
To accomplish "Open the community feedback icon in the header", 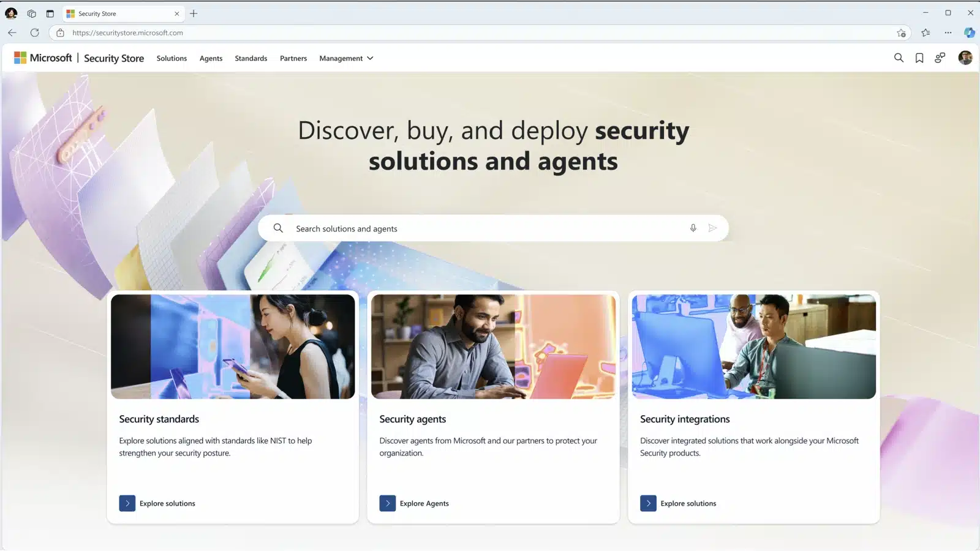I will (940, 58).
